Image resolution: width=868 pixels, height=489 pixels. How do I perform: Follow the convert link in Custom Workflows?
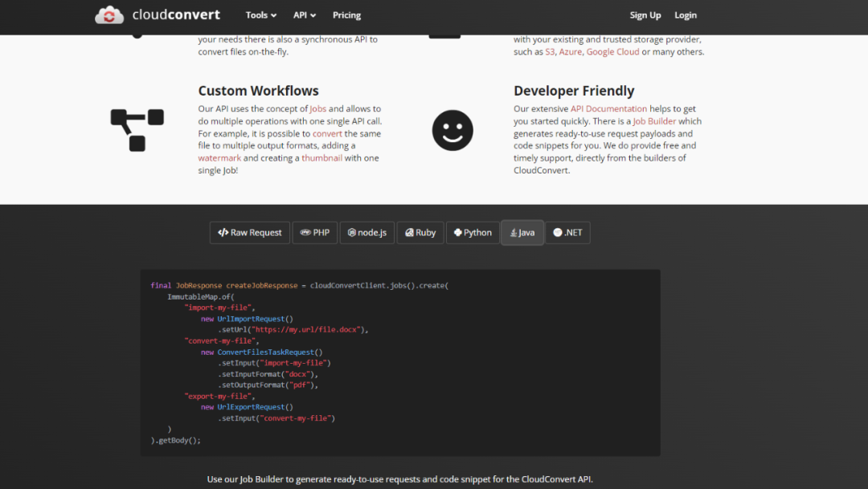coord(327,133)
